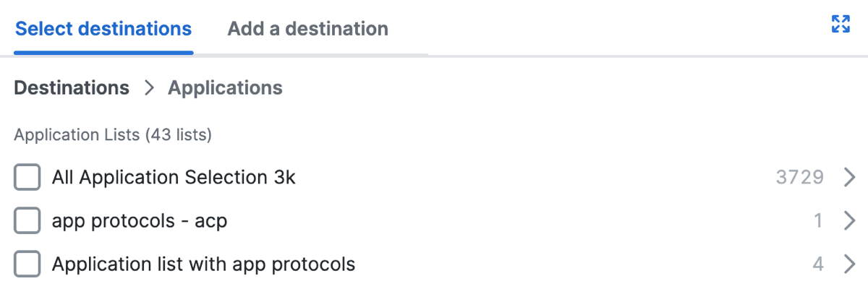The height and width of the screenshot is (289, 868).
Task: Switch to the Select destinations tab
Action: pos(103,29)
